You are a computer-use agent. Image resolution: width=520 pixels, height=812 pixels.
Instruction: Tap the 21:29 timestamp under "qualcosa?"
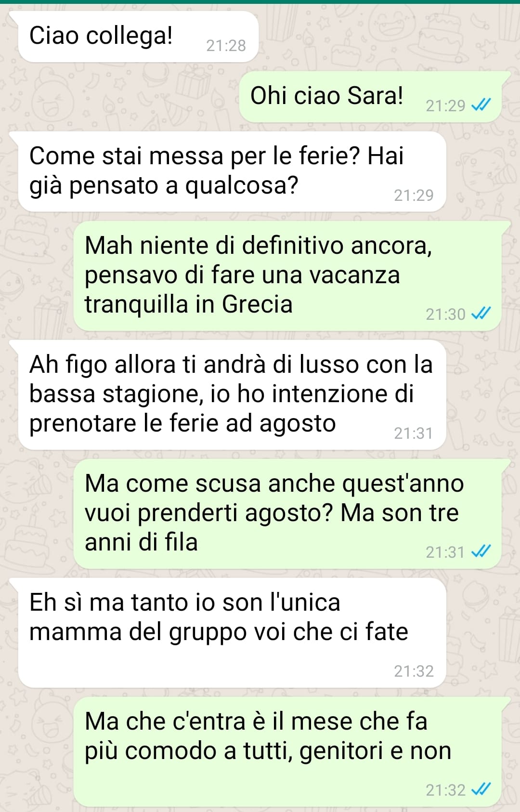point(414,195)
